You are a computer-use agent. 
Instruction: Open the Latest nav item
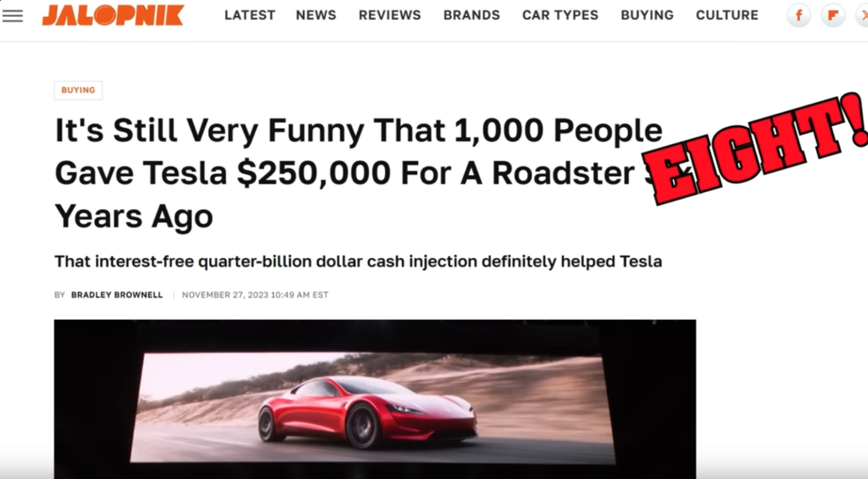(250, 16)
